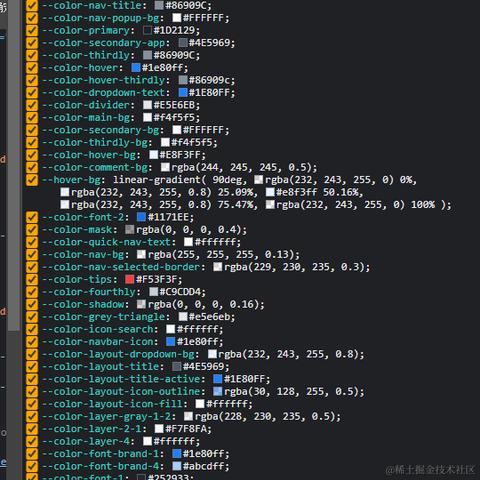
Task: Click the swatch next to #E5E6EB divider
Action: (x=147, y=105)
